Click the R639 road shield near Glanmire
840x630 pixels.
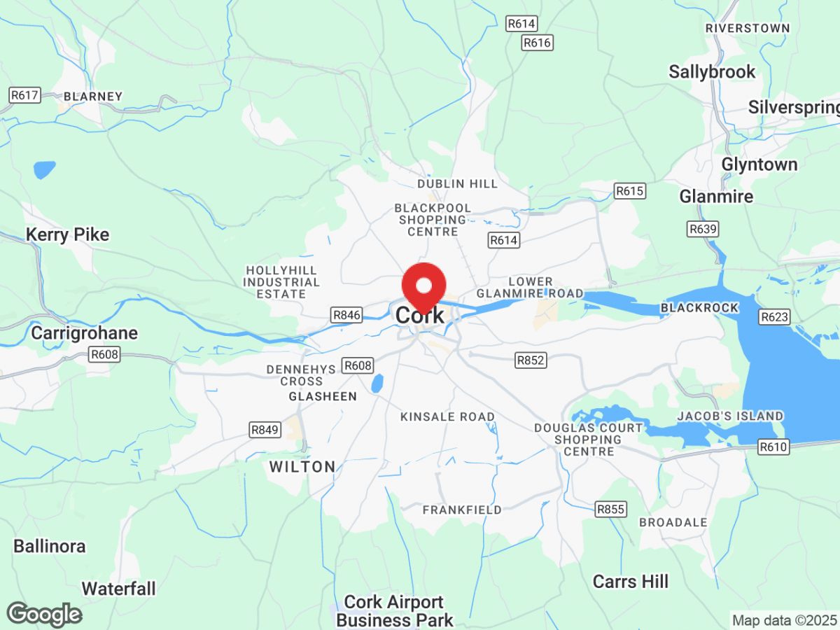tap(703, 229)
